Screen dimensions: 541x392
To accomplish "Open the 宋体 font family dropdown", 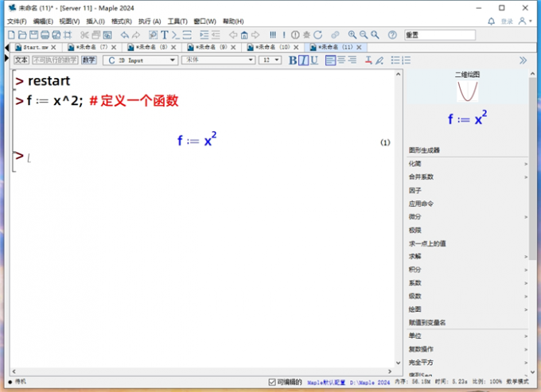I will tap(217, 60).
